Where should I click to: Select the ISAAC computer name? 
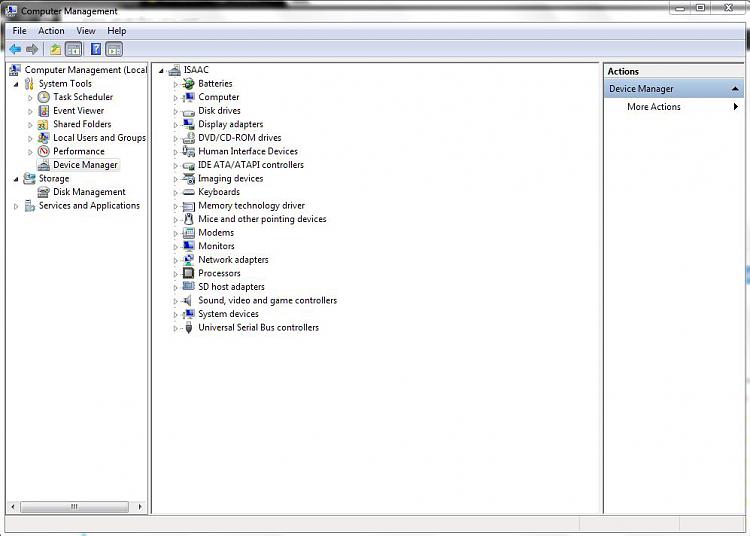click(x=196, y=70)
